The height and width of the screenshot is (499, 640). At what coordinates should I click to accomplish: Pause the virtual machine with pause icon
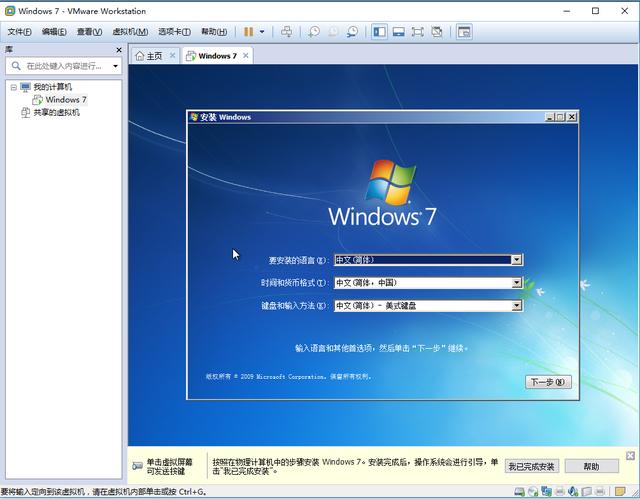click(x=249, y=32)
